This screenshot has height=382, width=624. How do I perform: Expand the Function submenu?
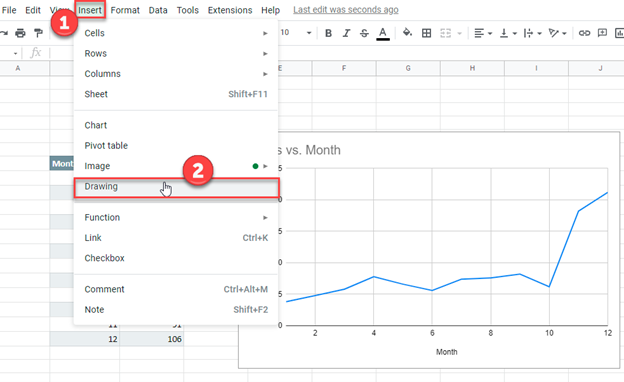coord(176,217)
